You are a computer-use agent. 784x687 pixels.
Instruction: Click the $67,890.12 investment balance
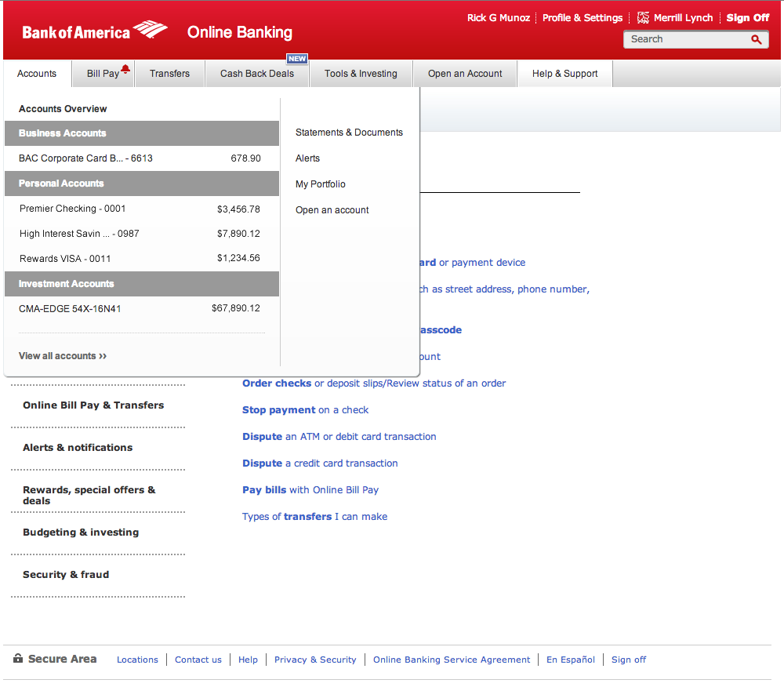tap(236, 308)
